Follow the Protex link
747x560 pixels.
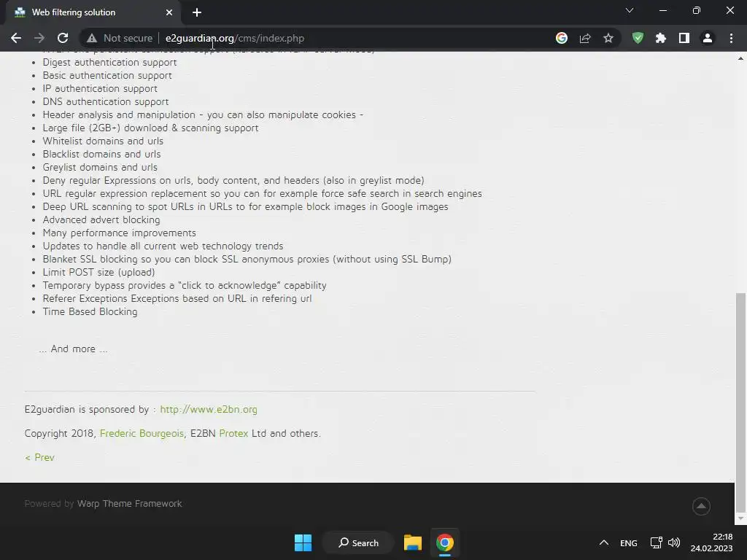pyautogui.click(x=233, y=433)
